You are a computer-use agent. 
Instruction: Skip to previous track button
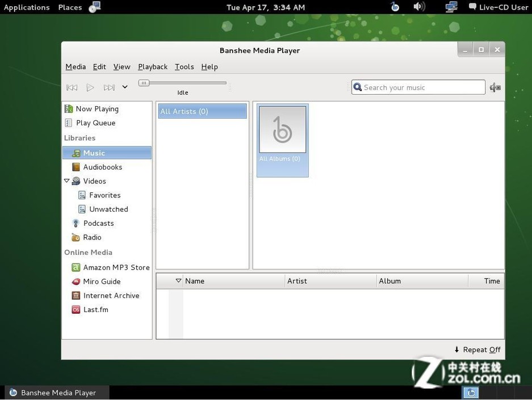(72, 87)
